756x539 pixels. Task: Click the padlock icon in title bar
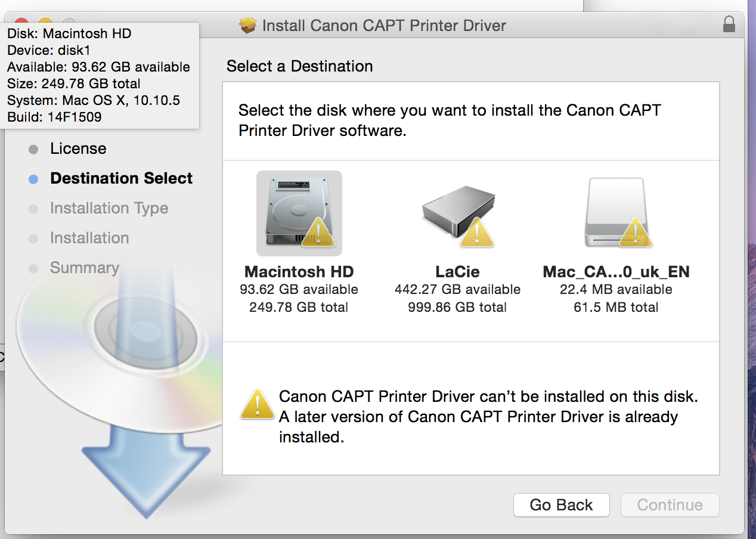(x=729, y=25)
